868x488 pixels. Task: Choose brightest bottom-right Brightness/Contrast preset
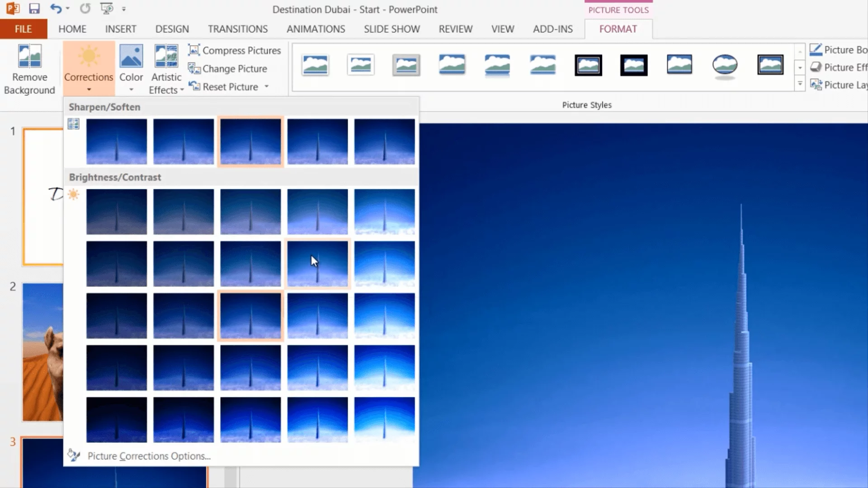point(384,419)
